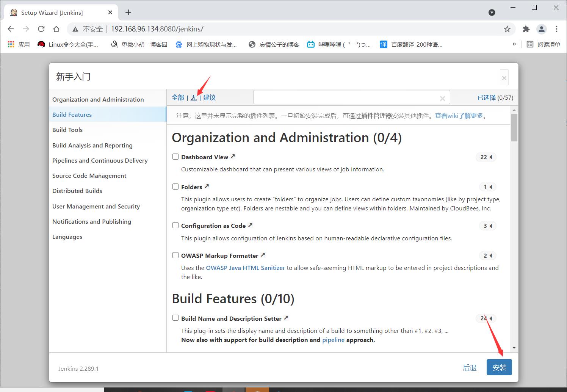567x392 pixels.
Task: Open the pipeline link in description
Action: pos(333,340)
